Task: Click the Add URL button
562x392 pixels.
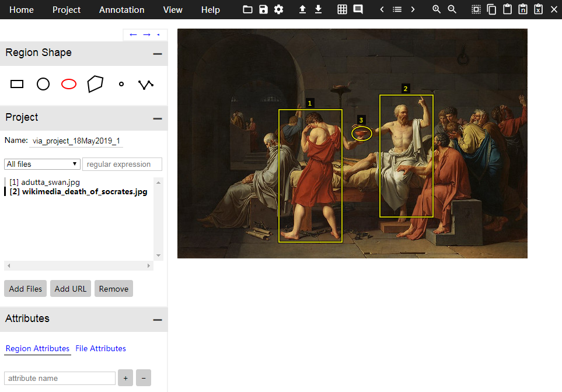Action: click(71, 289)
